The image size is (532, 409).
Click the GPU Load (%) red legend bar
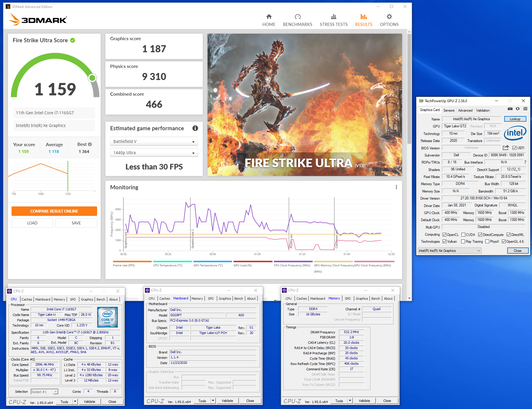point(253,261)
